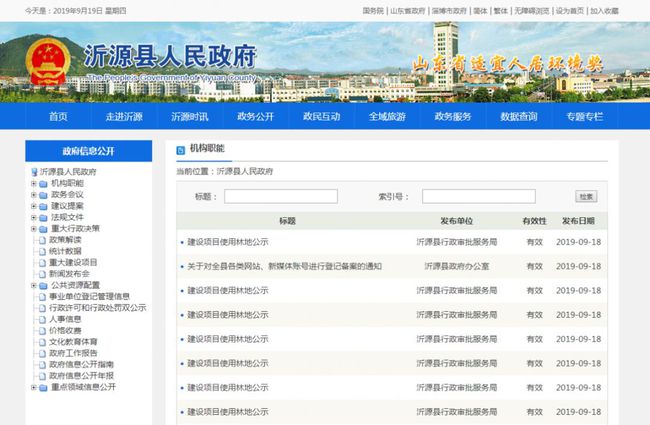Click the 事业单位登记管理信息 page icon
650x425 pixels.
tap(42, 297)
